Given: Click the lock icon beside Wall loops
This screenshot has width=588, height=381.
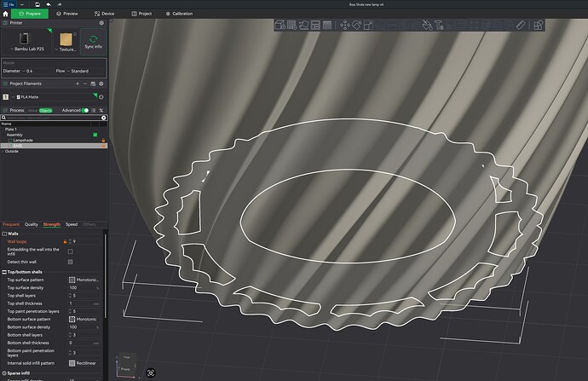Looking at the screenshot, I should [65, 241].
